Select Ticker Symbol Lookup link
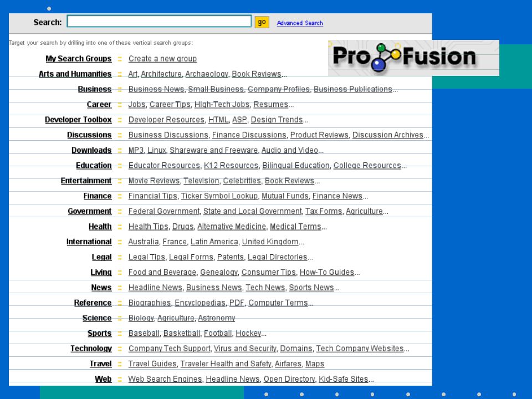532x399 pixels. pyautogui.click(x=219, y=196)
